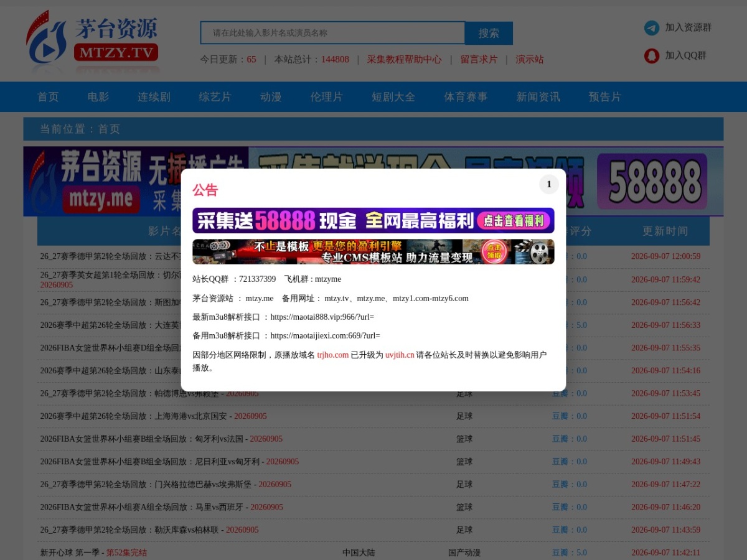Click the 最新m3u8解析接口 URL text
The image size is (747, 560).
[322, 317]
